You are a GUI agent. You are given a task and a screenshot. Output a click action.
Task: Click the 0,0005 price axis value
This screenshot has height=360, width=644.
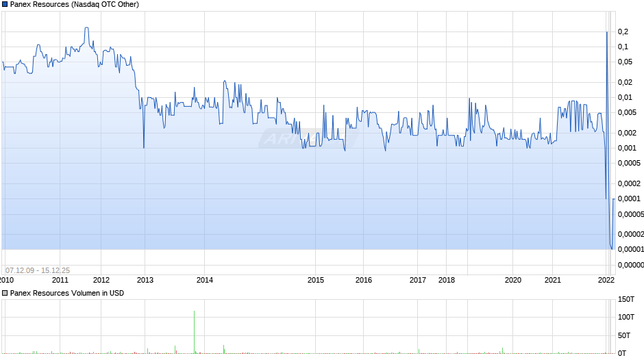pos(629,163)
